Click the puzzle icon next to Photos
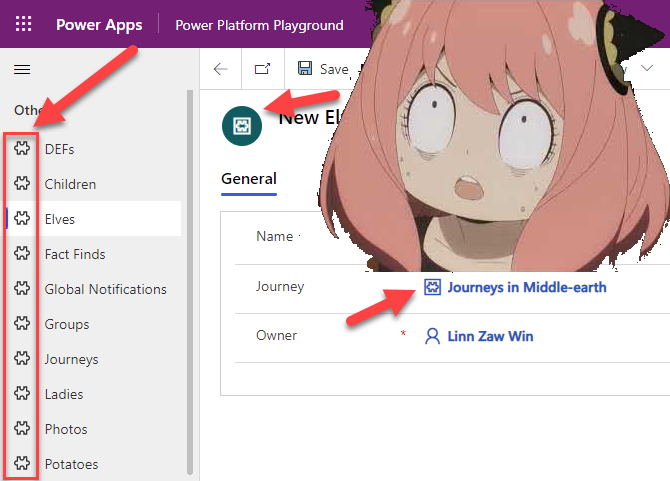This screenshot has height=481, width=670. coord(22,429)
